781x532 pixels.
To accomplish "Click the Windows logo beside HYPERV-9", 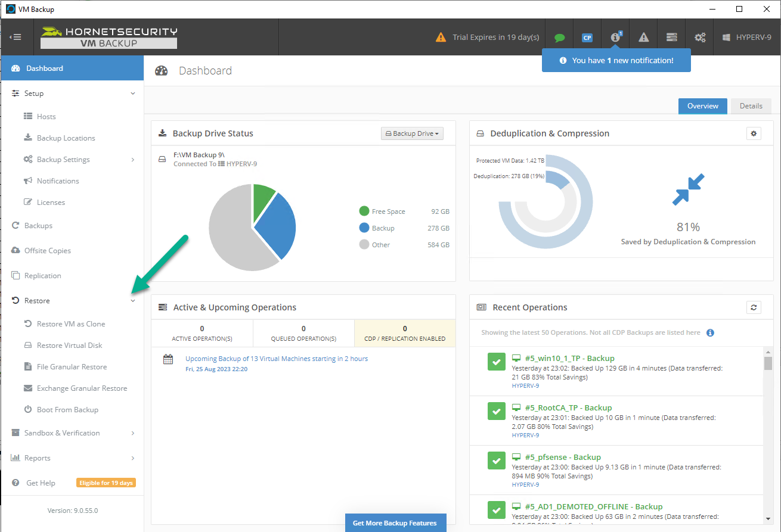I will pos(726,38).
